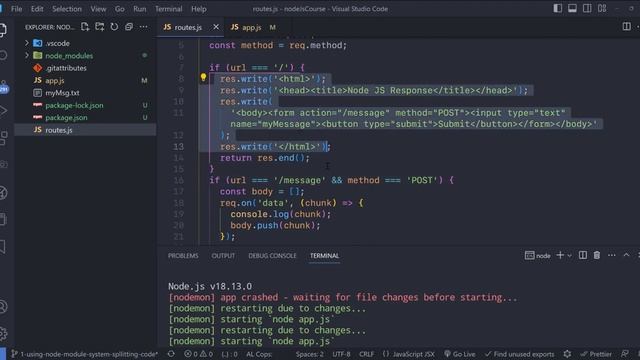
Task: Expand the .vscode folder
Action: [x=85, y=43]
